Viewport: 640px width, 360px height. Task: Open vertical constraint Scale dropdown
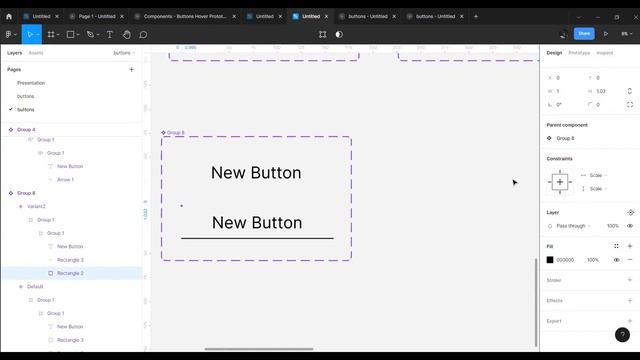[x=598, y=189]
